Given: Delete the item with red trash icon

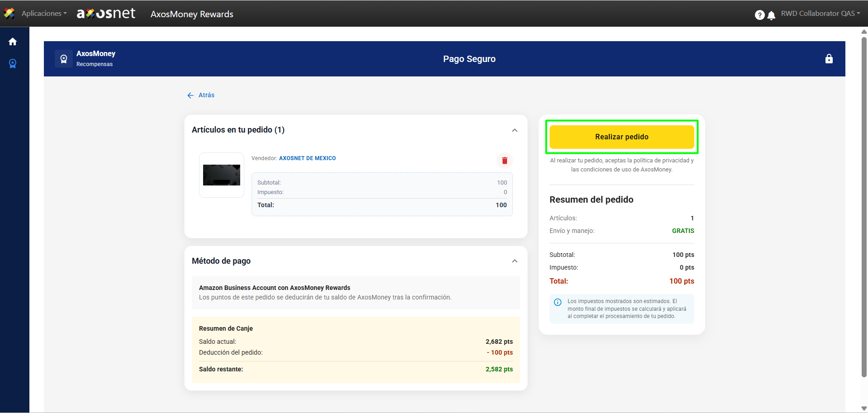Looking at the screenshot, I should [505, 161].
